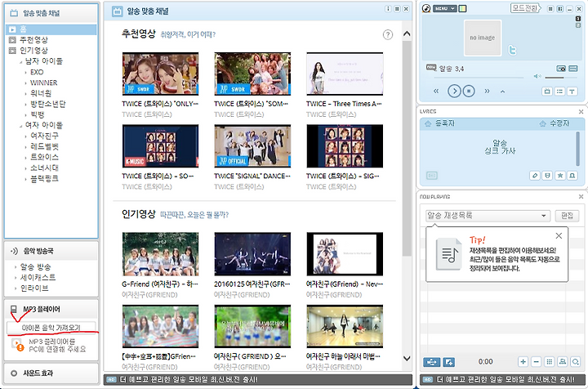
Task: Dismiss the Tip! popup with its X
Action: click(559, 235)
